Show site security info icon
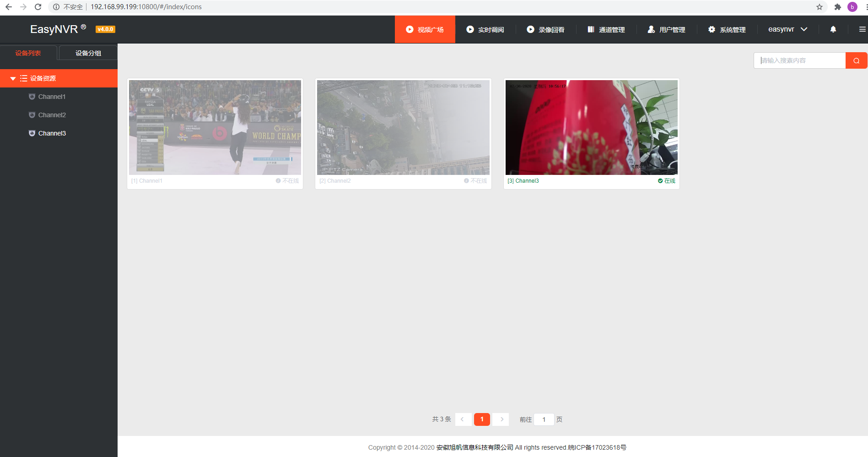This screenshot has height=457, width=868. 56,7
